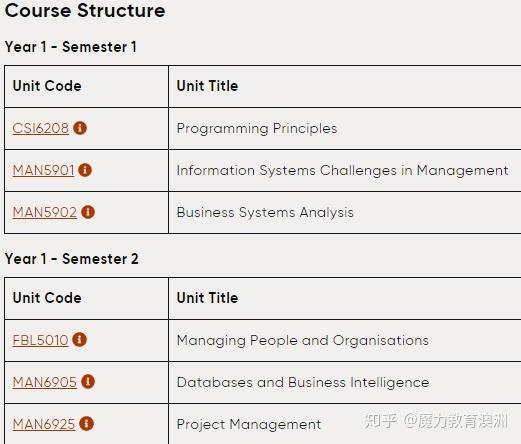Click the info icon beside FBL5010
Viewport: 521px width, 444px height.
tap(80, 340)
